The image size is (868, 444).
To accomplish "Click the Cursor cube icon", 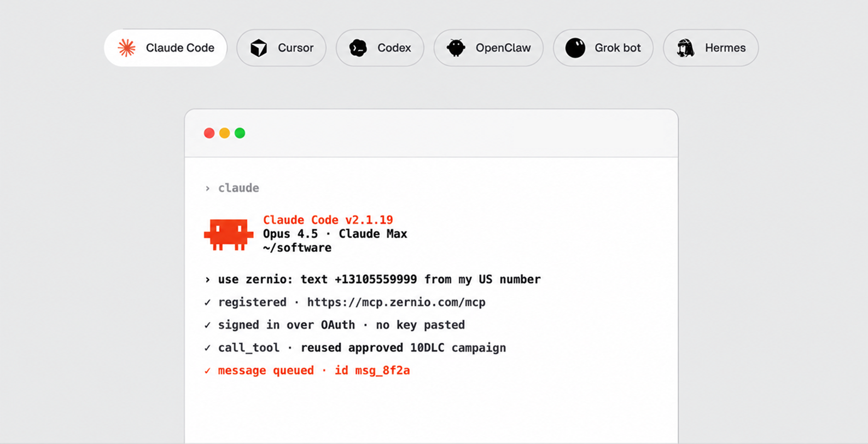I will 259,48.
